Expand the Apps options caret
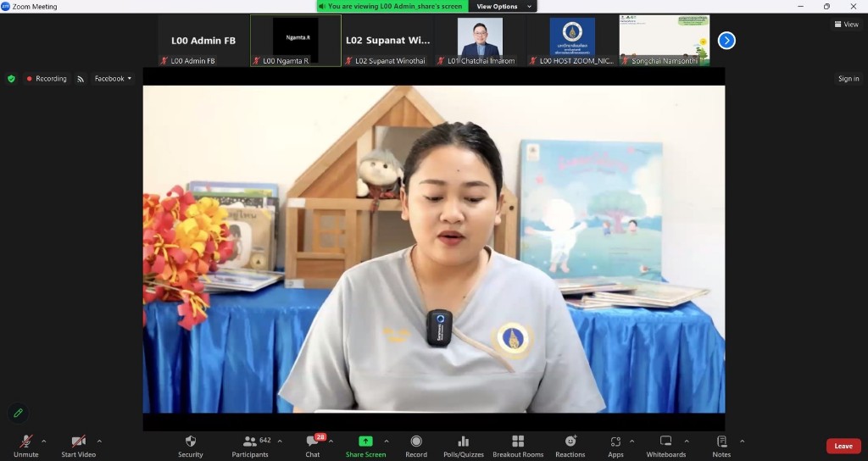Screen dimensions: 868x461 click(x=632, y=441)
